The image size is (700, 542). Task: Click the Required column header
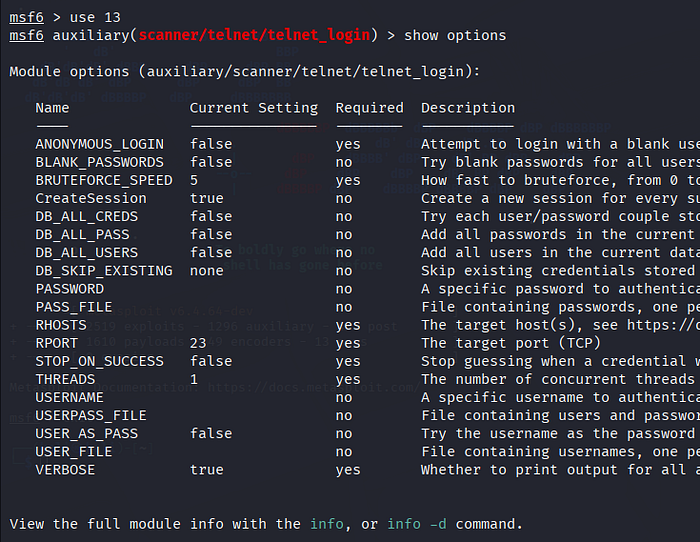pyautogui.click(x=369, y=108)
